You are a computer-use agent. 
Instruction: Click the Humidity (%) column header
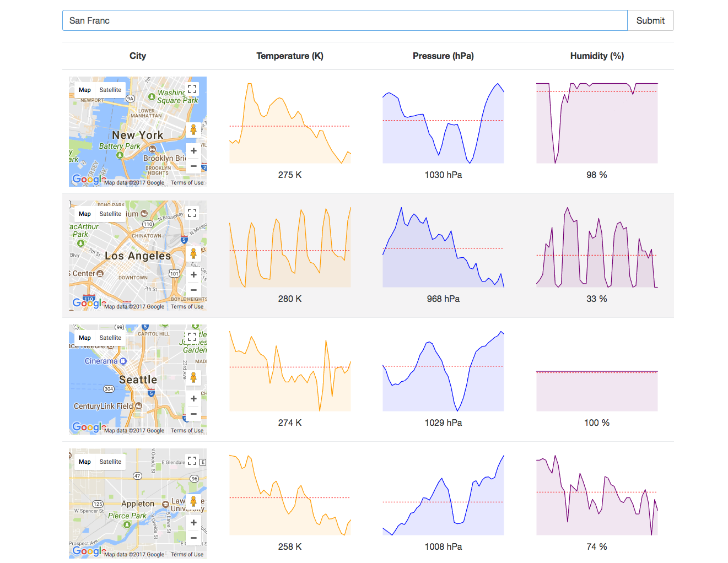tap(597, 56)
